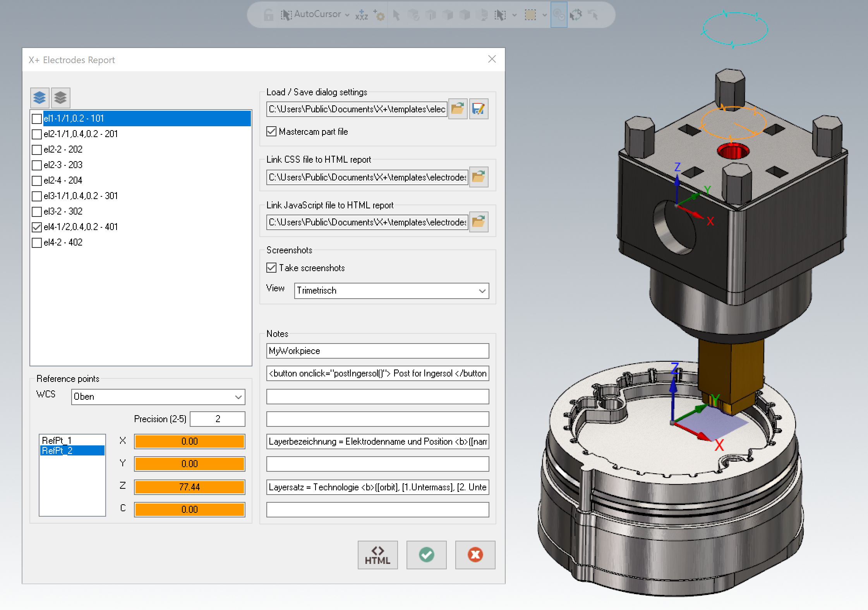This screenshot has height=610, width=868.
Task: Select RefPt_1 in the reference points list
Action: tap(57, 440)
